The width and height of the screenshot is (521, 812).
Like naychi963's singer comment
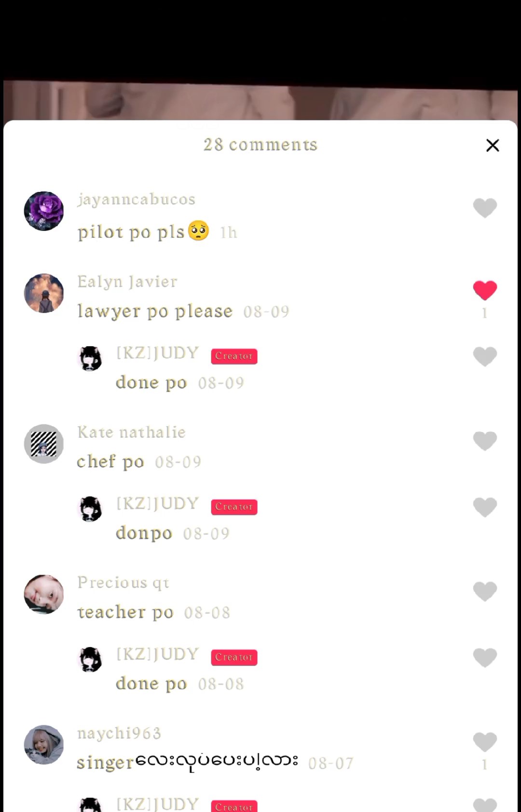485,742
